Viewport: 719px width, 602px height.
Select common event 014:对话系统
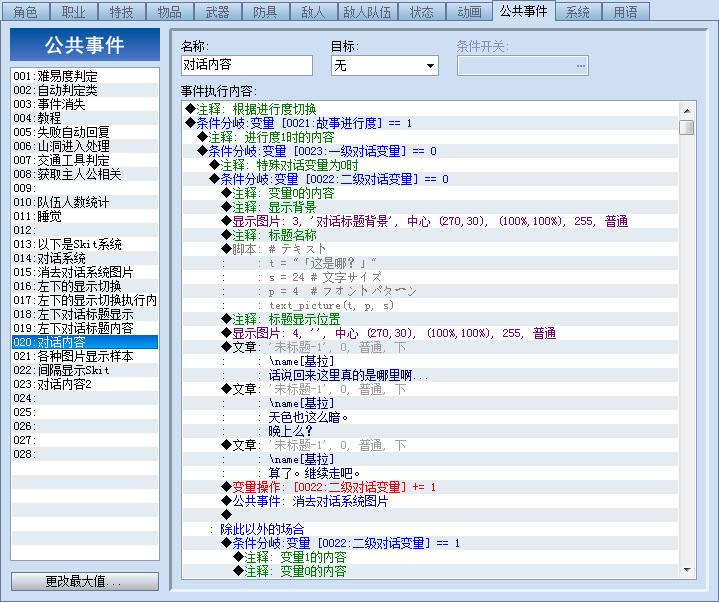click(85, 258)
